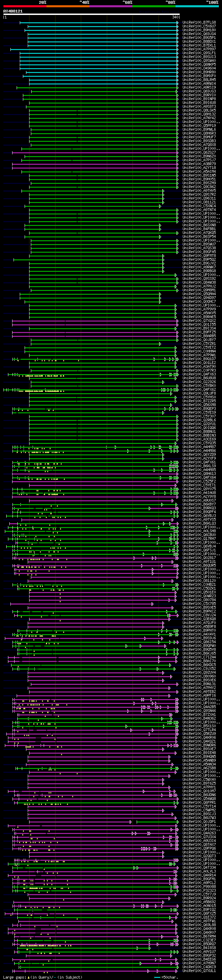This screenshot has width=222, height=980.
Task: Select label UniRef100_Q01I55
Action: point(199,324)
